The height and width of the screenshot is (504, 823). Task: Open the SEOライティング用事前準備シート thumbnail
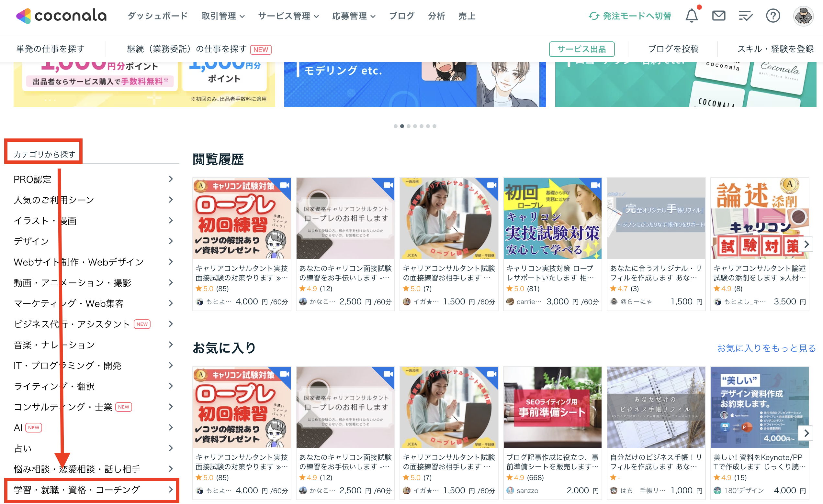(x=552, y=407)
